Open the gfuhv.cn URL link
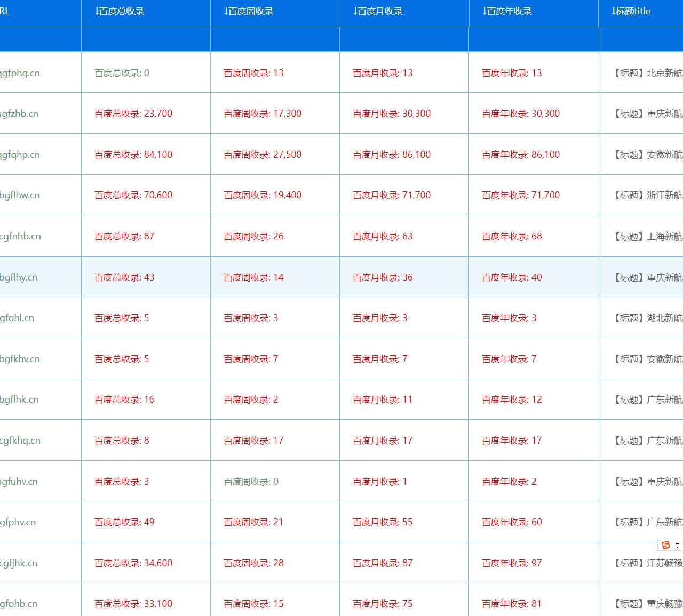Image resolution: width=683 pixels, height=616 pixels. point(19,482)
